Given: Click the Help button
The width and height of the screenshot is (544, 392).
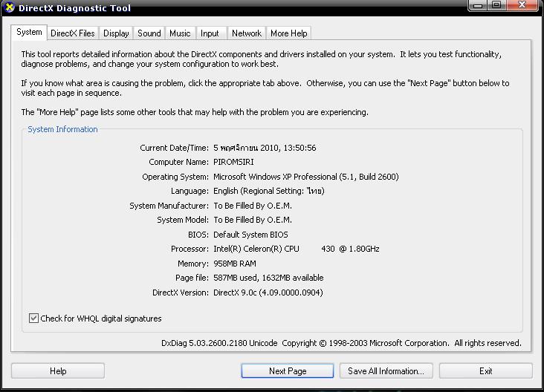Looking at the screenshot, I should tap(58, 371).
